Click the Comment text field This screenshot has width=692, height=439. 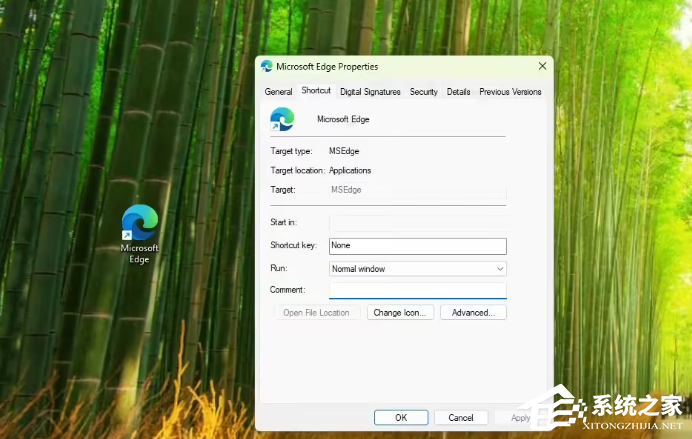(x=417, y=290)
